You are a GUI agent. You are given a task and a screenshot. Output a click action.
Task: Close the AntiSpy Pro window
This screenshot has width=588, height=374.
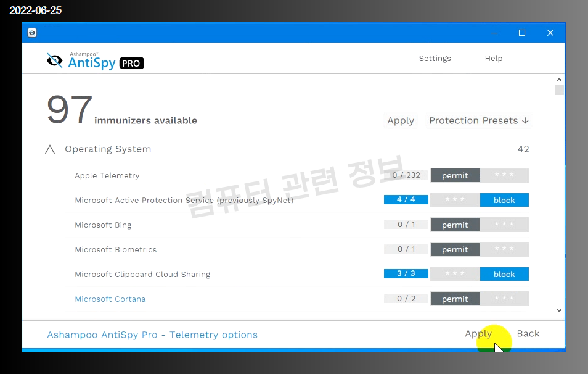tap(550, 33)
